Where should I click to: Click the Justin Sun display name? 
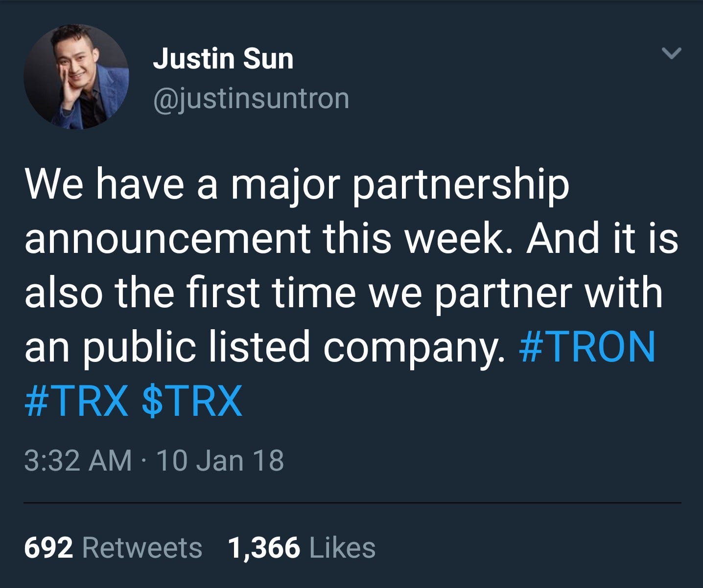coord(223,59)
